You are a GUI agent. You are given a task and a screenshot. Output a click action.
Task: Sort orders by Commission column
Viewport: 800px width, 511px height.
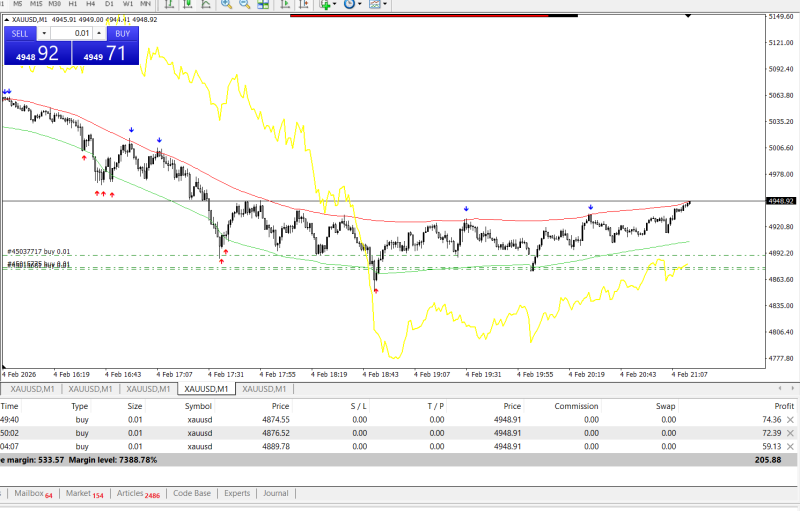click(x=576, y=406)
